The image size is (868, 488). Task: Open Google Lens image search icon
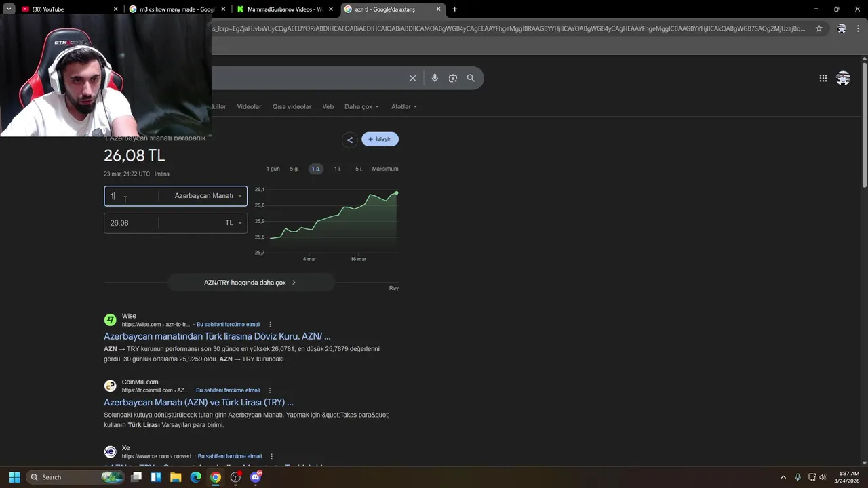453,78
